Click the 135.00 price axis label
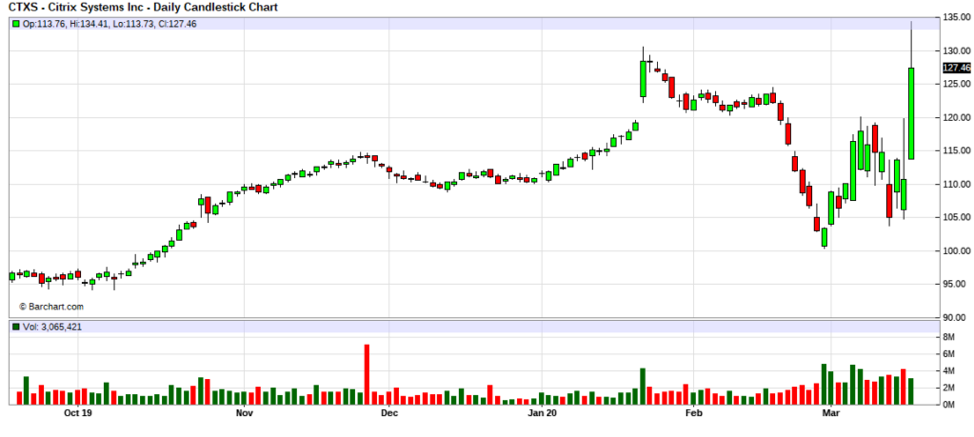974x437 pixels. tap(956, 17)
